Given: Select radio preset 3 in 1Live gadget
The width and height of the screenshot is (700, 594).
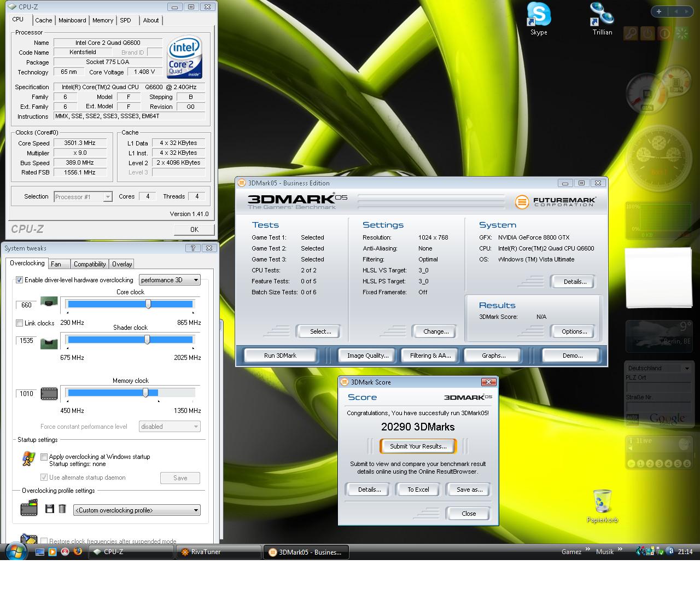Looking at the screenshot, I should (x=659, y=464).
